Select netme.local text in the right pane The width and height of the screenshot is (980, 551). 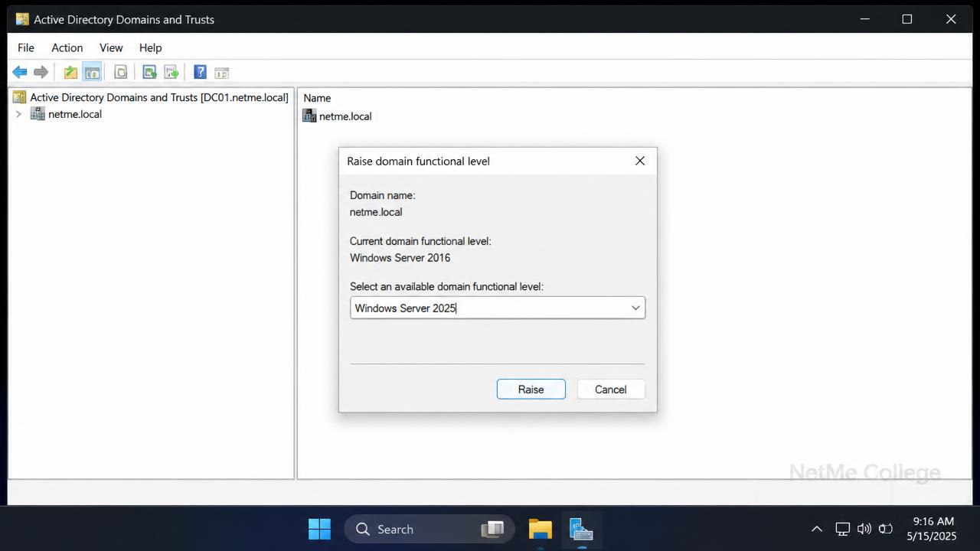[x=345, y=116]
